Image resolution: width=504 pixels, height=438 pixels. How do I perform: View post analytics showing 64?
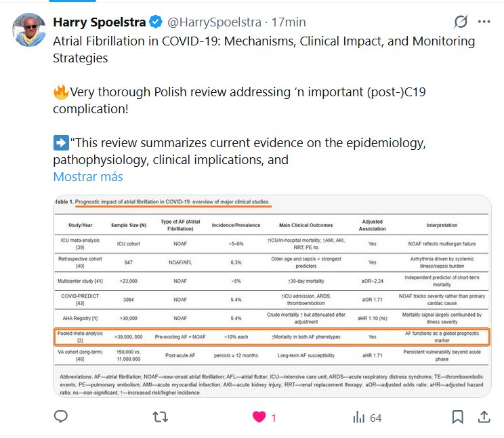click(x=359, y=417)
